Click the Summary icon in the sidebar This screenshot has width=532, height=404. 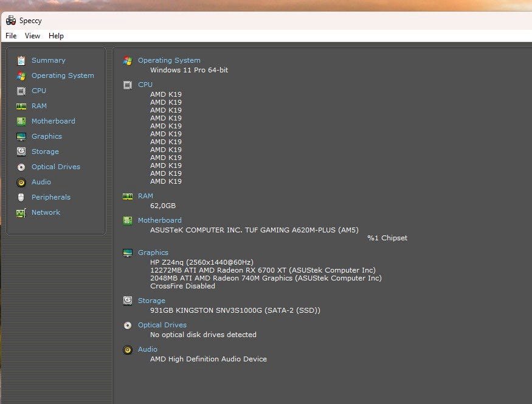pyautogui.click(x=21, y=60)
